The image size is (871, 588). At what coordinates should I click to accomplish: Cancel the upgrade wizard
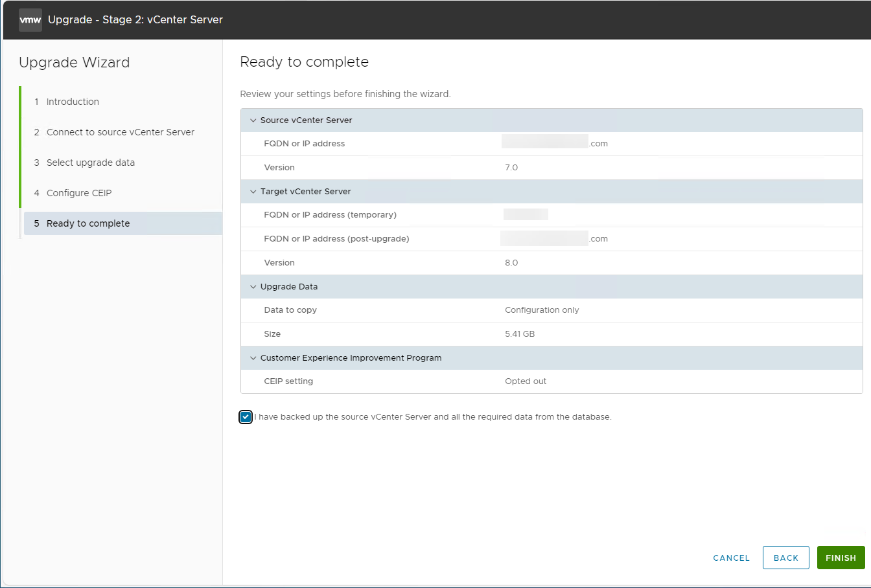click(x=731, y=558)
